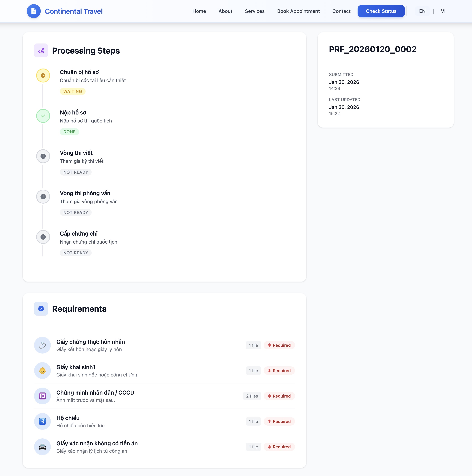Click the clock icon for Chuẩn bị hồ sơ
Screen dimensions: 472x476
(43, 75)
